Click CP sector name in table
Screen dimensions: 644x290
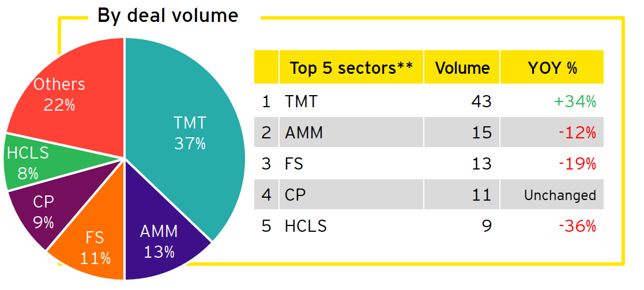tap(295, 195)
